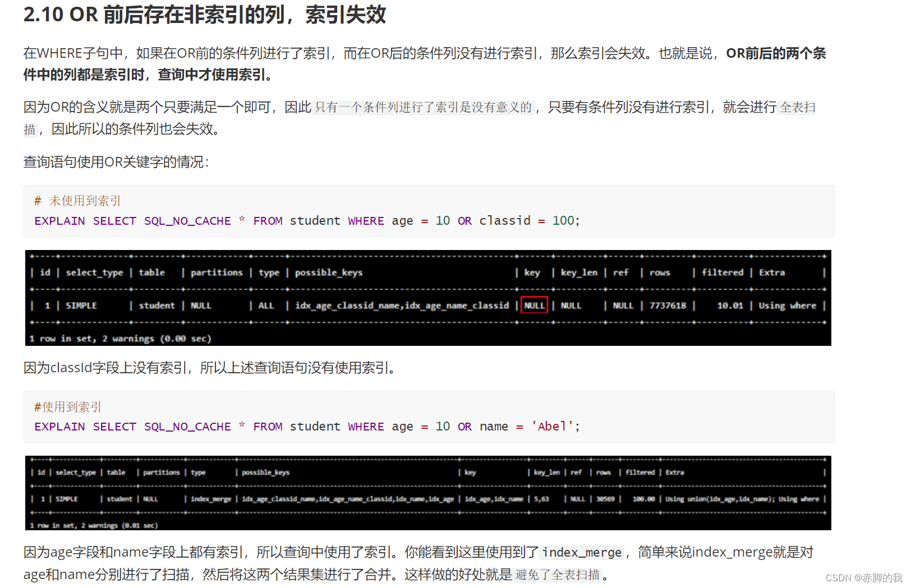Click the "Using where" value in the first result
The height and width of the screenshot is (588, 911).
788,305
